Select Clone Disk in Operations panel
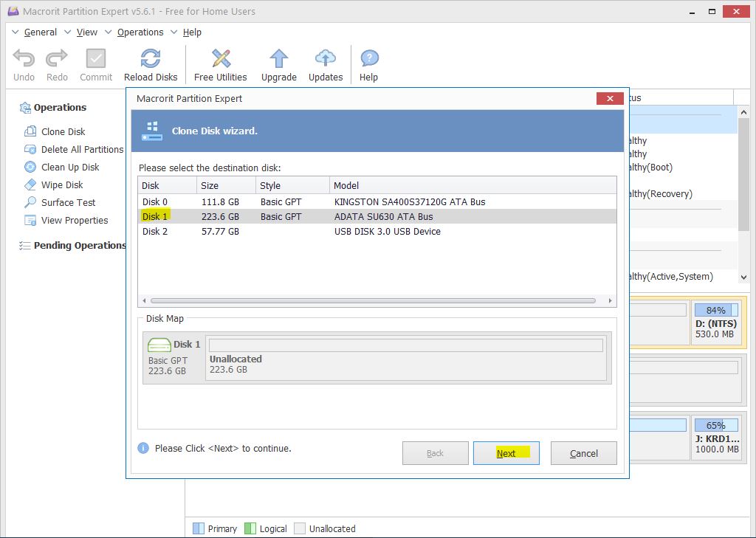Screen dimensions: 756x538 63,132
